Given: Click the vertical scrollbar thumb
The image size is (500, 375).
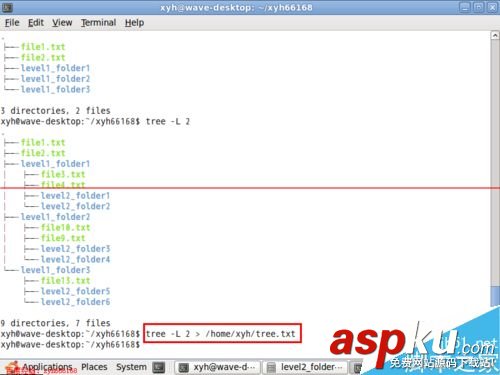Looking at the screenshot, I should (495, 297).
